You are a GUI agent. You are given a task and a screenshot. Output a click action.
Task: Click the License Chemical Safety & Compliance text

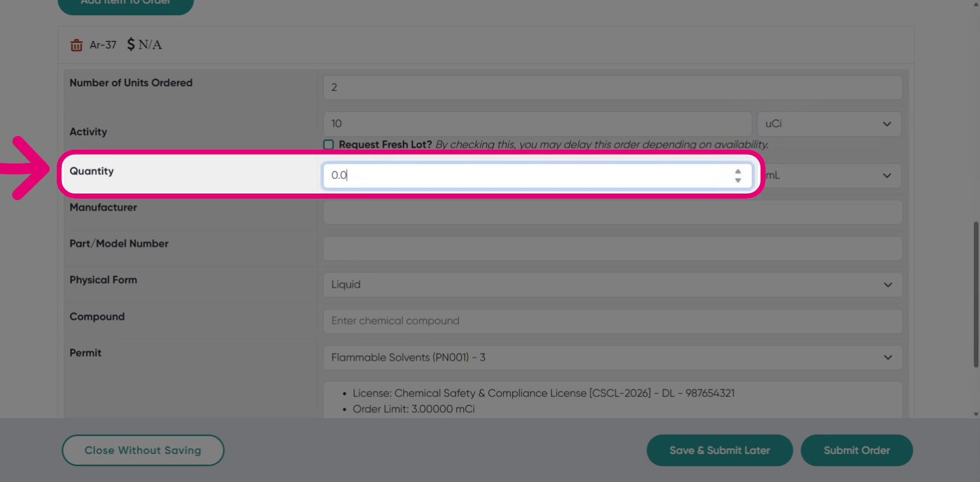pyautogui.click(x=544, y=393)
